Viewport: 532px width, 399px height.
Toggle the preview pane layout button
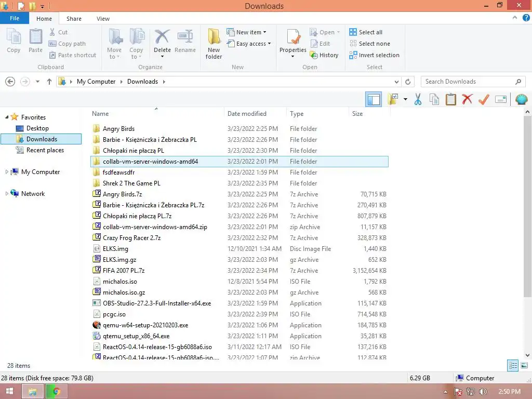click(374, 99)
